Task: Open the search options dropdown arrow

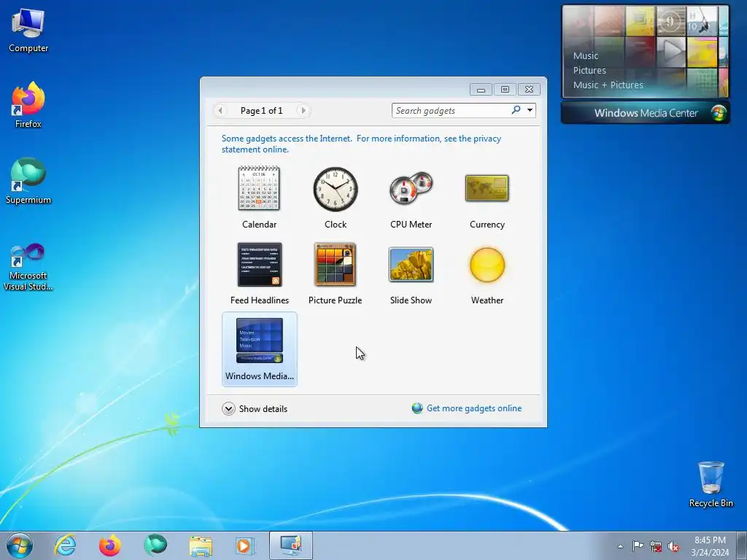Action: tap(530, 111)
